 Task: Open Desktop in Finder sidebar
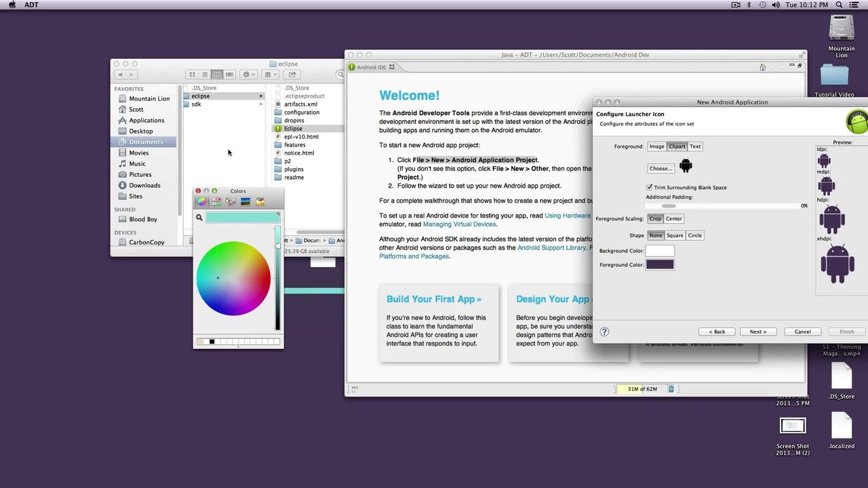point(141,131)
